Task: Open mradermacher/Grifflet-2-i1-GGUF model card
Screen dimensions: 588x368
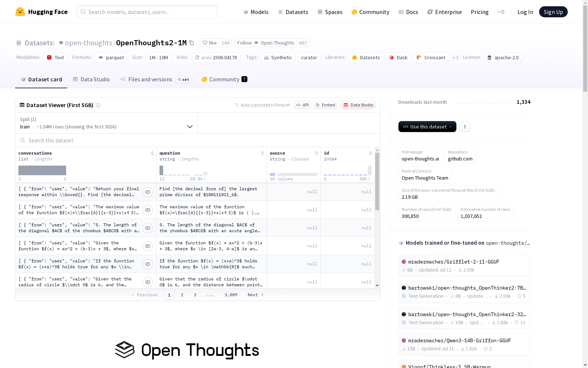Action: (x=464, y=265)
